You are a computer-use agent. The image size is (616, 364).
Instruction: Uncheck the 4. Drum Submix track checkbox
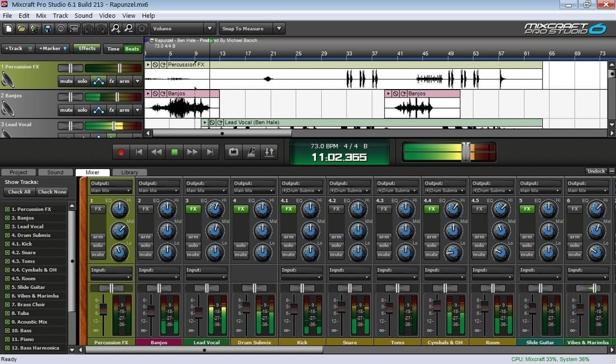7,235
